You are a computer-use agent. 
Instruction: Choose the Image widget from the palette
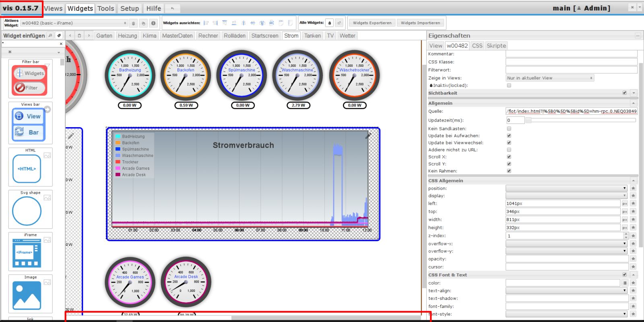click(31, 294)
